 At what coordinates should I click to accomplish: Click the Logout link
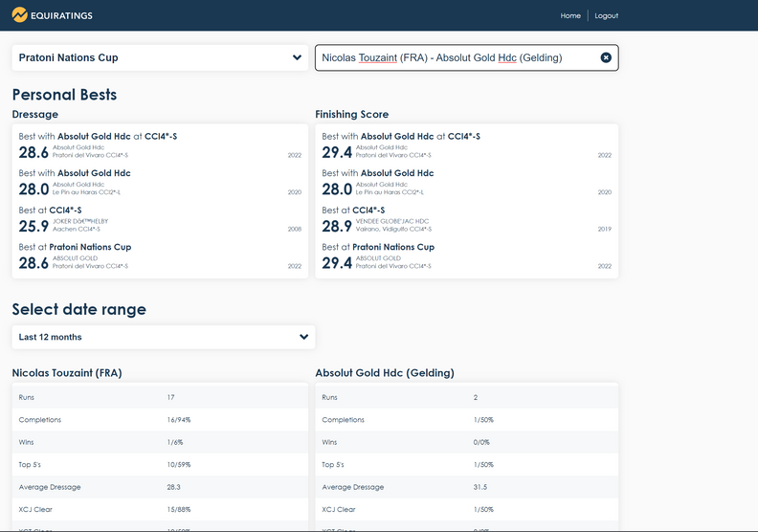(606, 16)
